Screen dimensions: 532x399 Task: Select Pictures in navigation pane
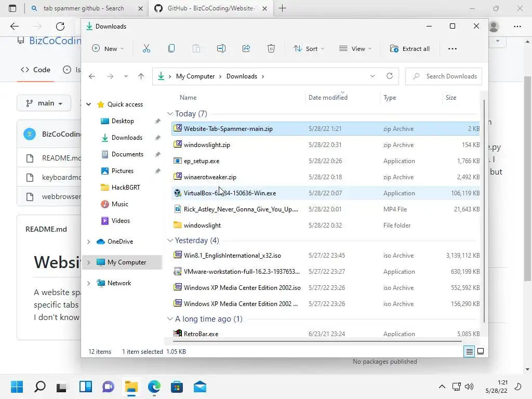123,171
